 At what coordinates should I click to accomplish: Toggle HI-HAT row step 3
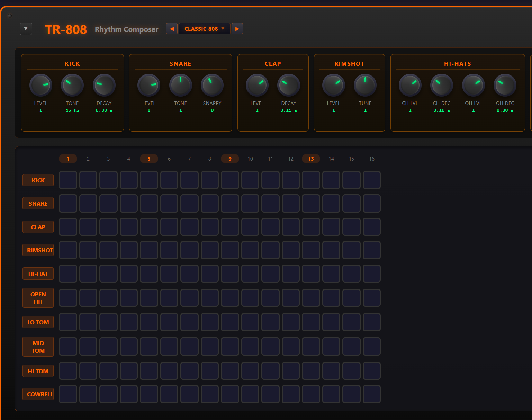(x=108, y=274)
